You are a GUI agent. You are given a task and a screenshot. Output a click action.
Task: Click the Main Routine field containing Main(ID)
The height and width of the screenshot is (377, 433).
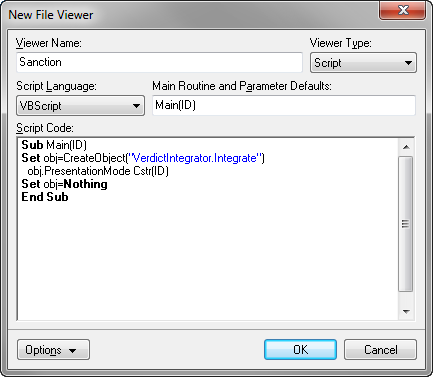pyautogui.click(x=284, y=105)
